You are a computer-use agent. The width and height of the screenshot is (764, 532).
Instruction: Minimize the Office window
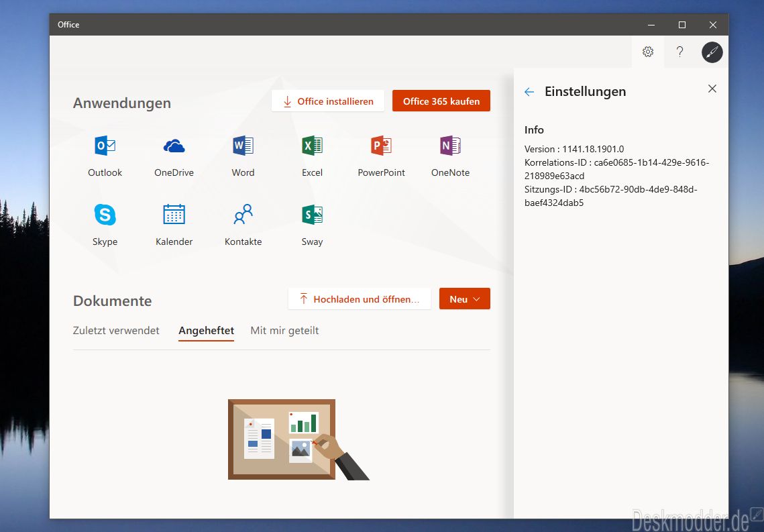(x=651, y=25)
